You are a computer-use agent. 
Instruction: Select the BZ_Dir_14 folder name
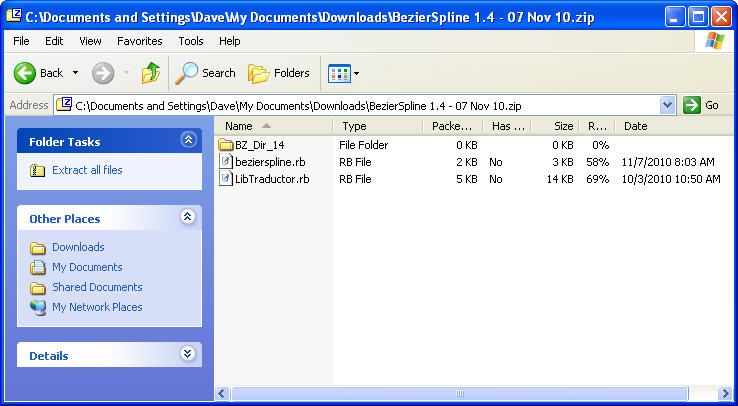click(259, 145)
